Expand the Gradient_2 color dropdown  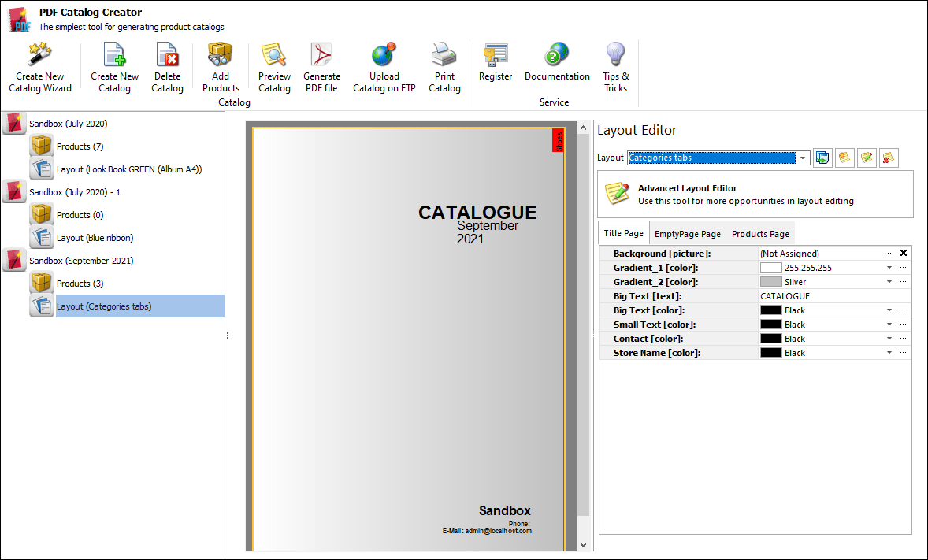point(889,282)
